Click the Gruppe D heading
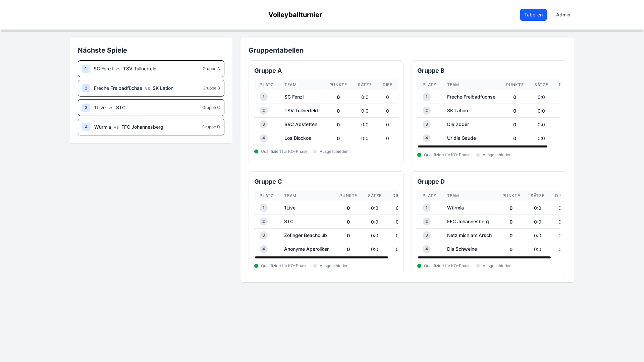644x362 pixels. (431, 182)
